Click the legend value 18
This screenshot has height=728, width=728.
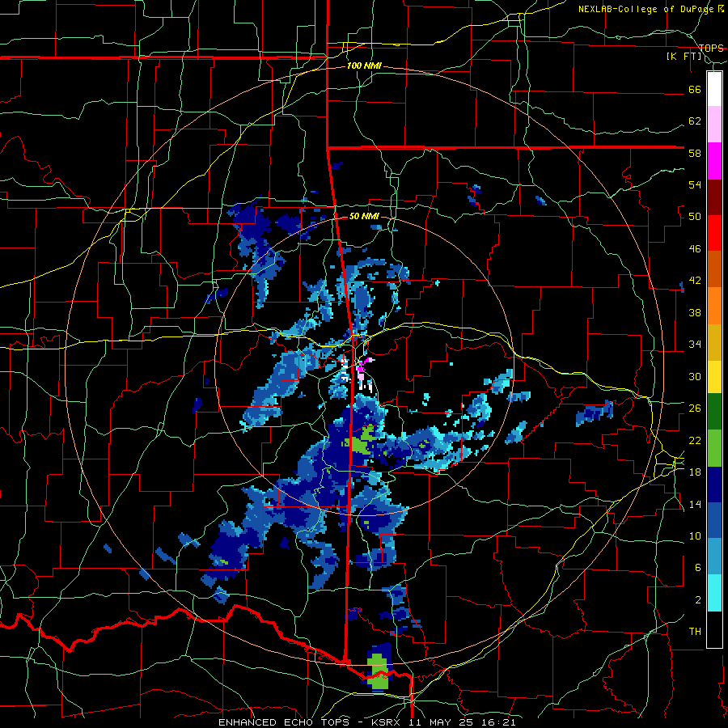[x=695, y=472]
